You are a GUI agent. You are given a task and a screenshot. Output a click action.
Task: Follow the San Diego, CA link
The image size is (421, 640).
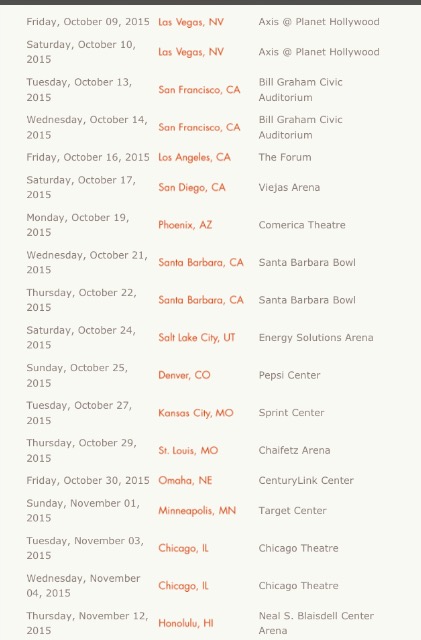[192, 188]
